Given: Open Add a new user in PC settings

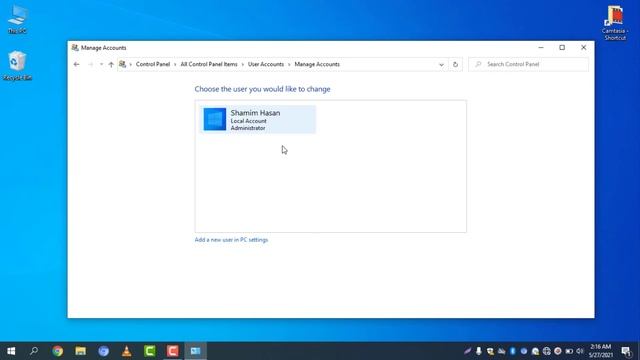Looking at the screenshot, I should (231, 240).
